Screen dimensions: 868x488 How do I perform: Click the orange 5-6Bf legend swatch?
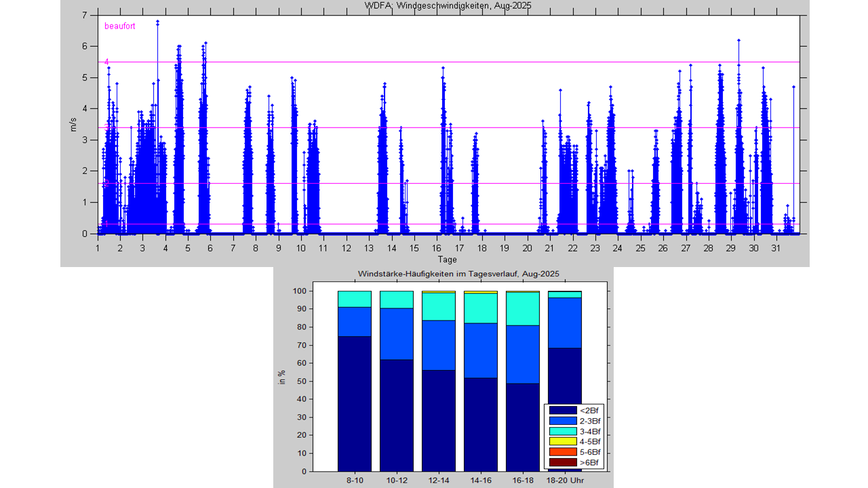point(561,452)
